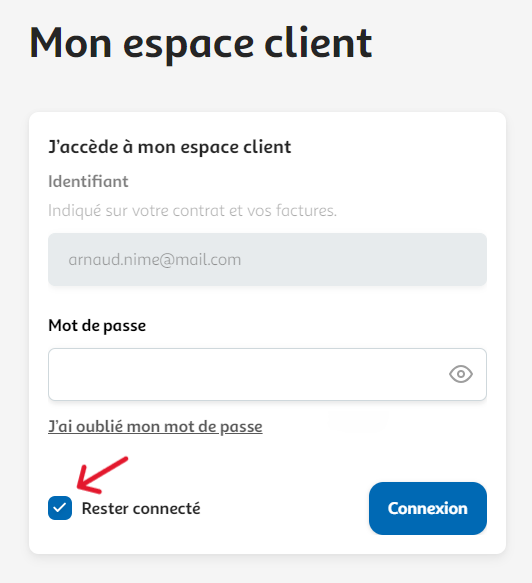Reveal typed password with eye toggle
This screenshot has height=583, width=532.
click(461, 374)
